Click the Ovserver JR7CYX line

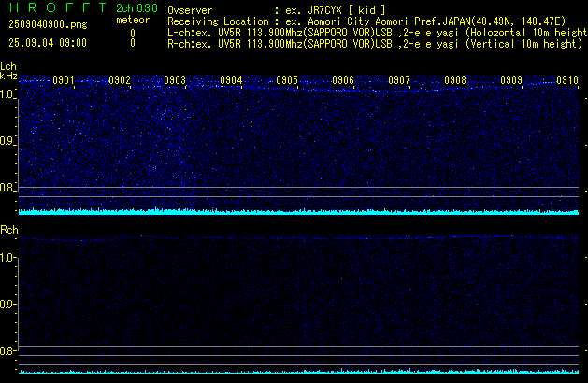point(277,9)
